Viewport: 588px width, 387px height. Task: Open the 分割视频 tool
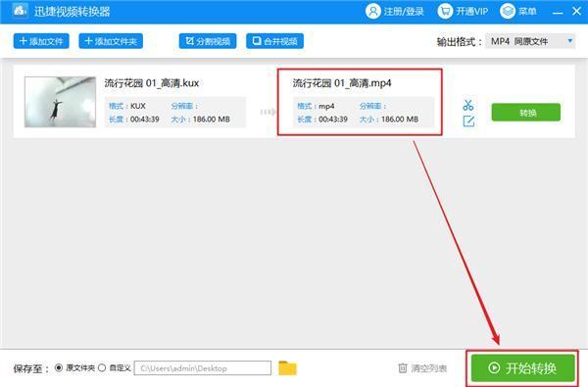[x=208, y=41]
